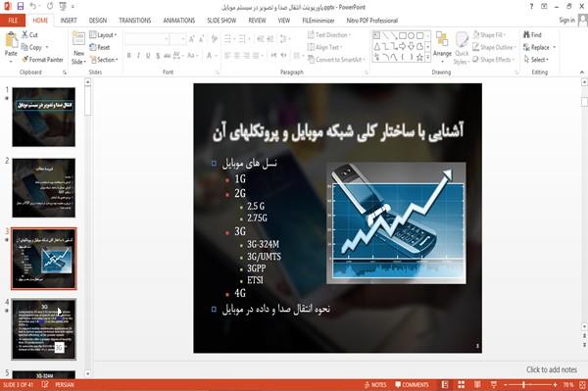Open the Arrange menu

(443, 48)
